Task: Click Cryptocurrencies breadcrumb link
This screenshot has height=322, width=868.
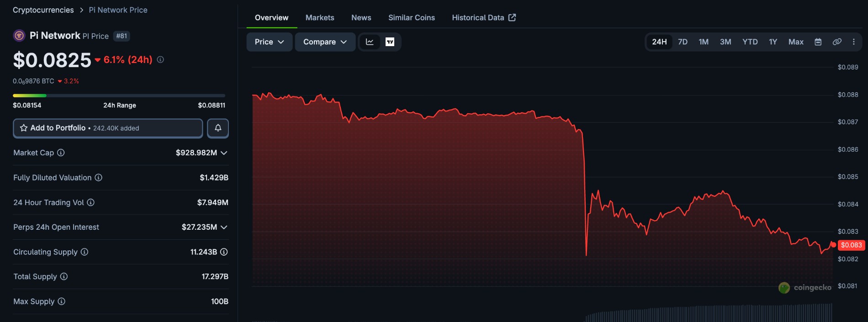Action: pos(43,10)
